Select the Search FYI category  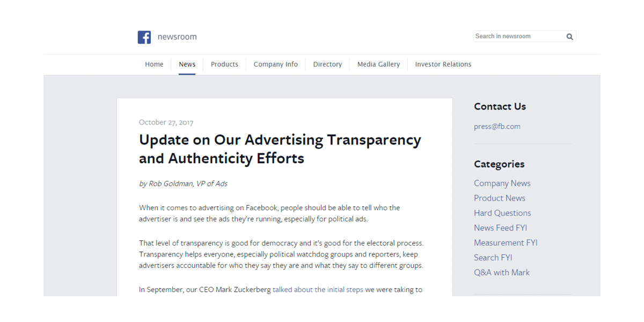[493, 258]
